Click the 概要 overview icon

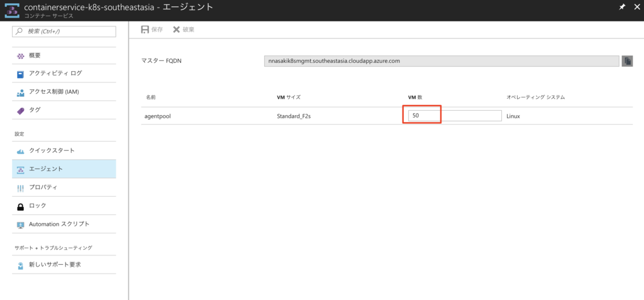(x=21, y=56)
